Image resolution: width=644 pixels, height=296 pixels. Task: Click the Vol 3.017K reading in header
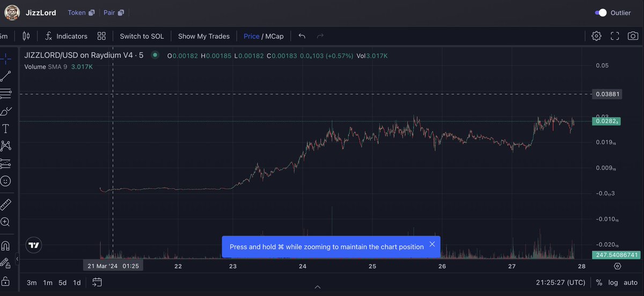point(372,55)
